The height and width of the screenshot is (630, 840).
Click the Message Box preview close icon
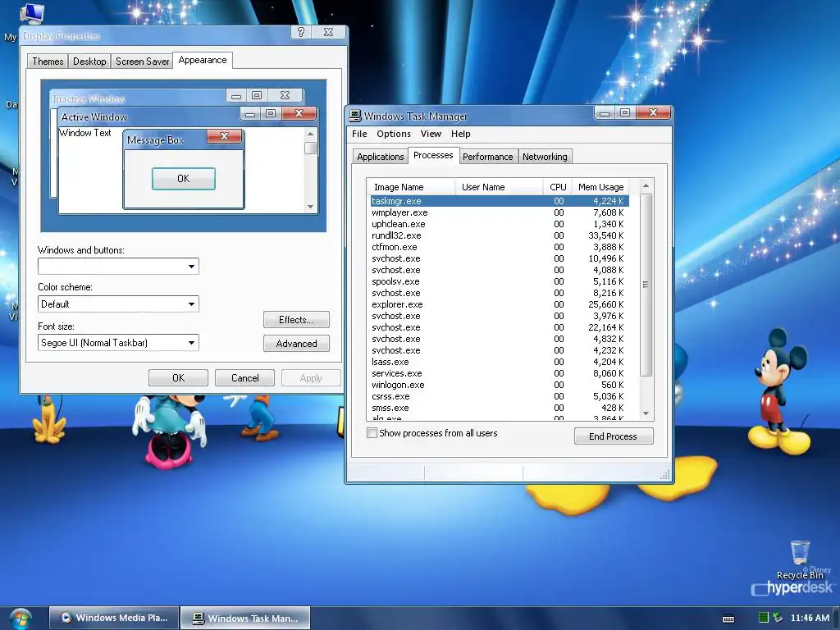[225, 136]
